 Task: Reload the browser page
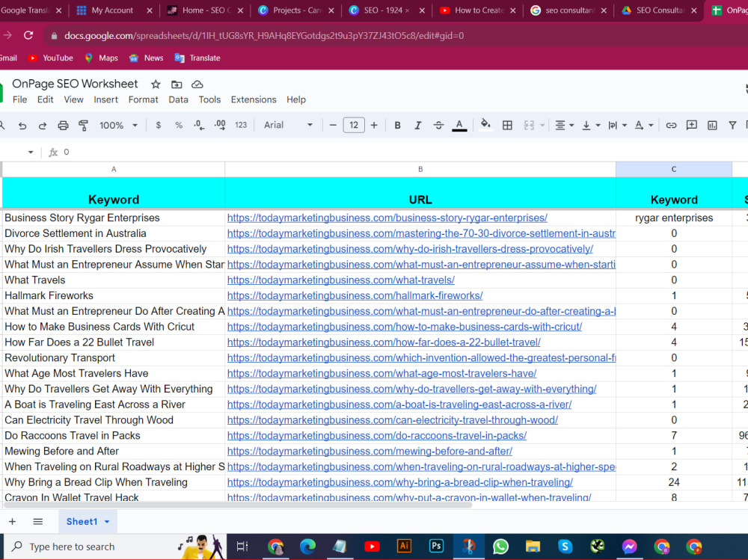pos(28,35)
